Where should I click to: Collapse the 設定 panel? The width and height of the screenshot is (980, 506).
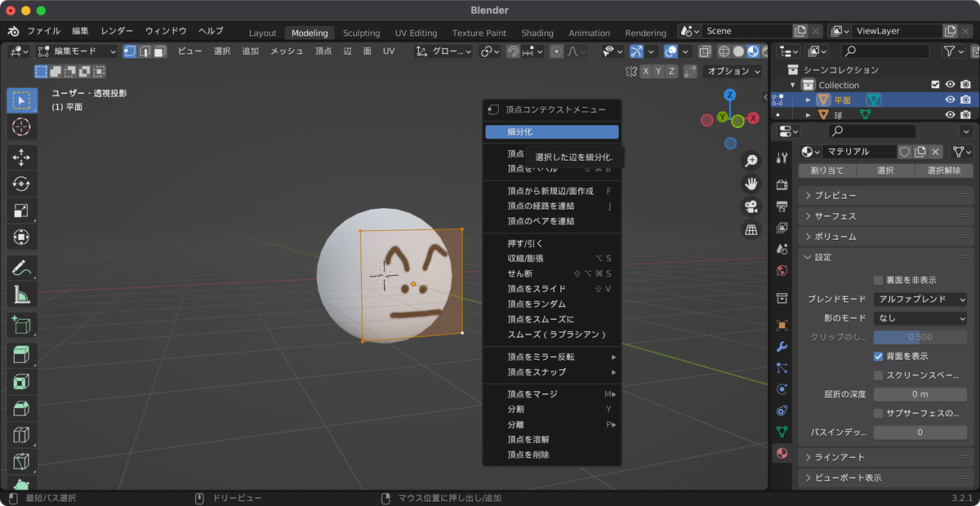coord(886,257)
